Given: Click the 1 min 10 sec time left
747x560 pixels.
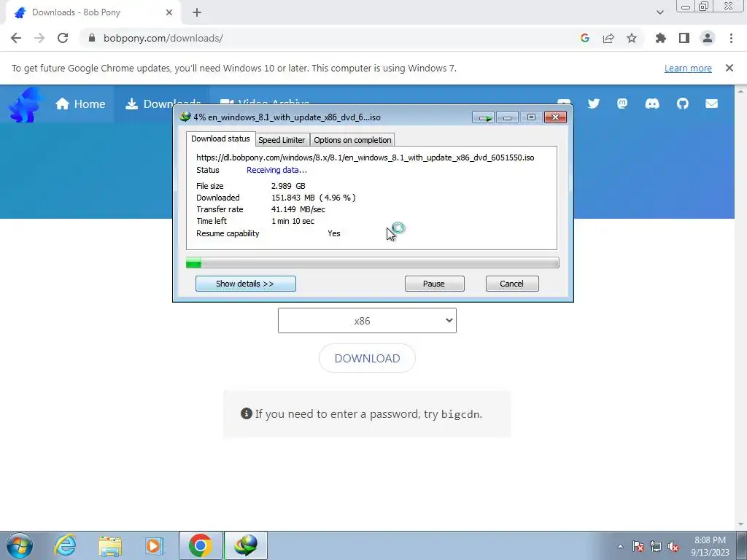Looking at the screenshot, I should click(x=293, y=221).
